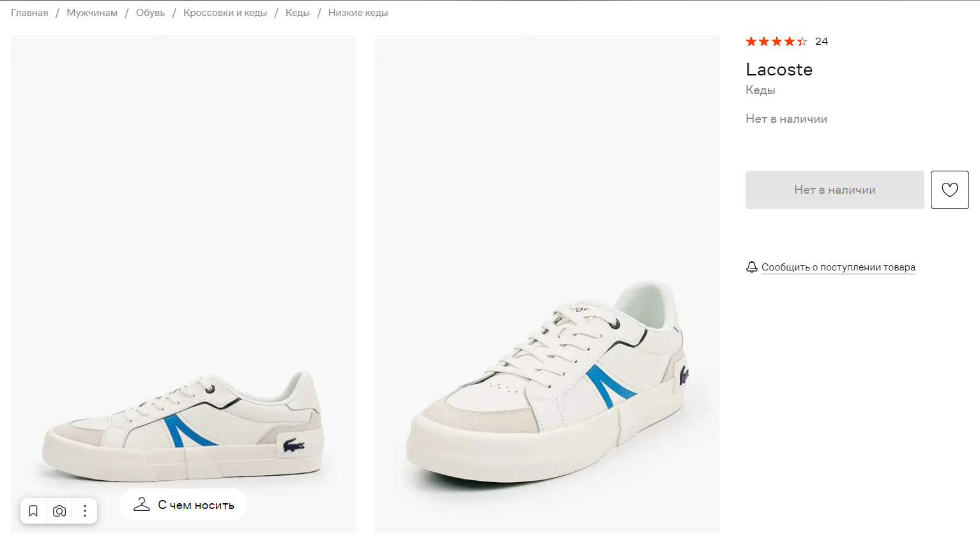The height and width of the screenshot is (539, 980).
Task: Open visual search with the camera icon
Action: pos(59,511)
